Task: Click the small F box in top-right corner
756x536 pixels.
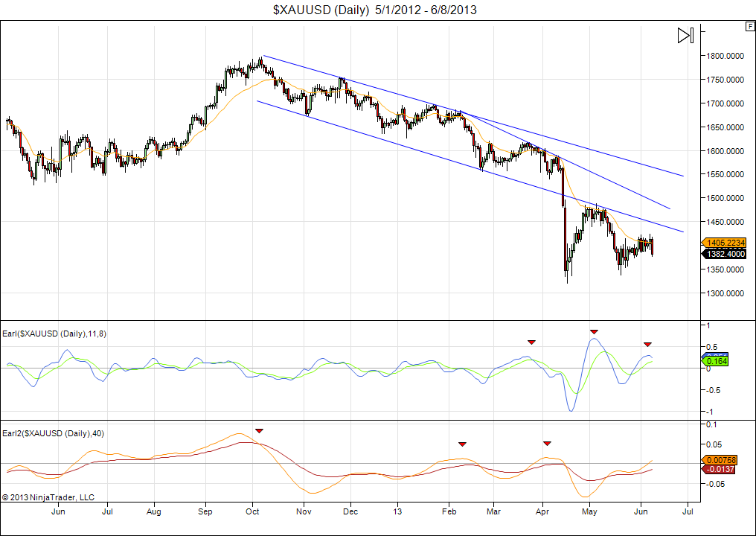Action: pyautogui.click(x=749, y=26)
